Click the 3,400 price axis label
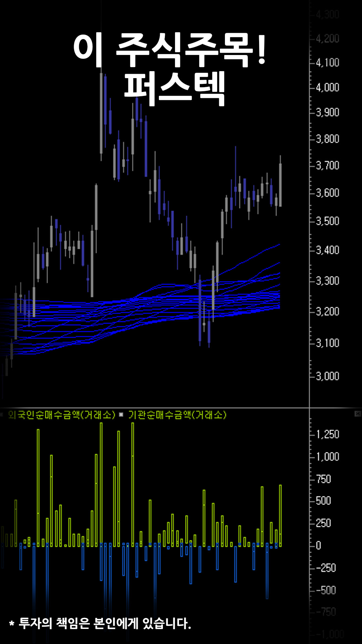The height and width of the screenshot is (644, 362). 327,250
